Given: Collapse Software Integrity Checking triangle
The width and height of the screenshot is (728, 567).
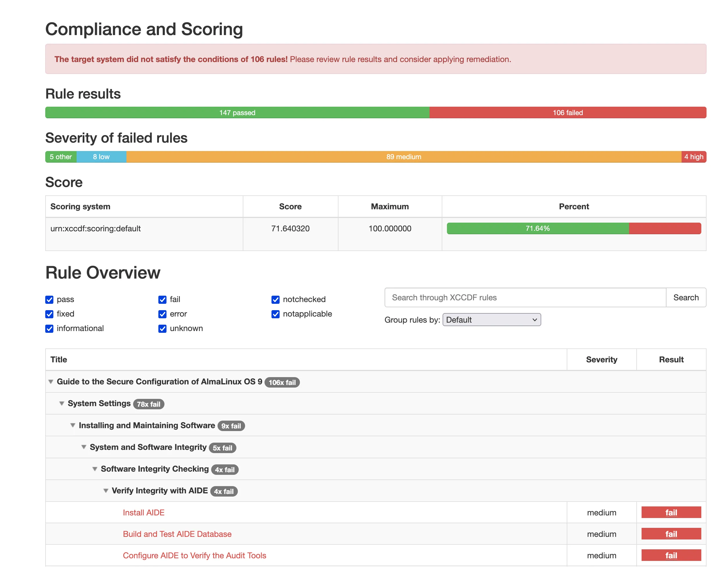Looking at the screenshot, I should click(95, 469).
